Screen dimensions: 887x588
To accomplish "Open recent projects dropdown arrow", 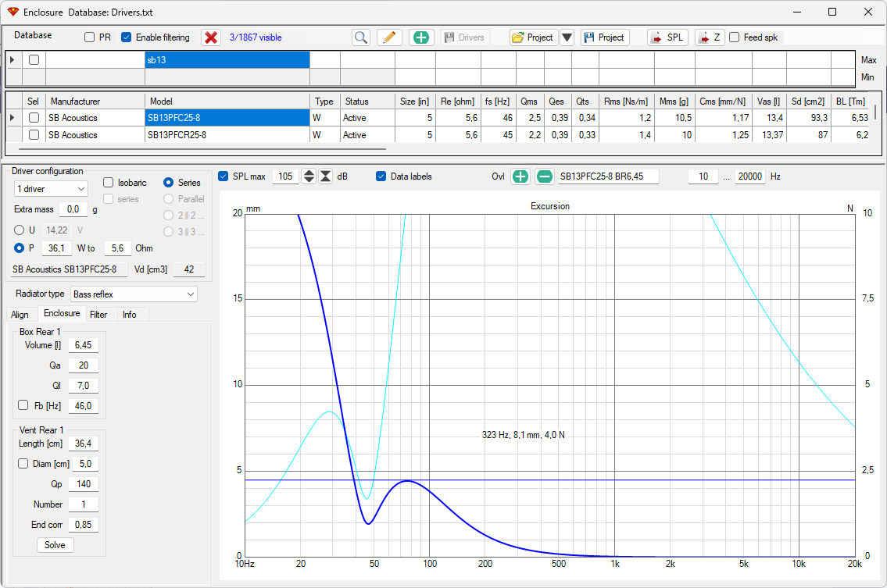I will (567, 37).
